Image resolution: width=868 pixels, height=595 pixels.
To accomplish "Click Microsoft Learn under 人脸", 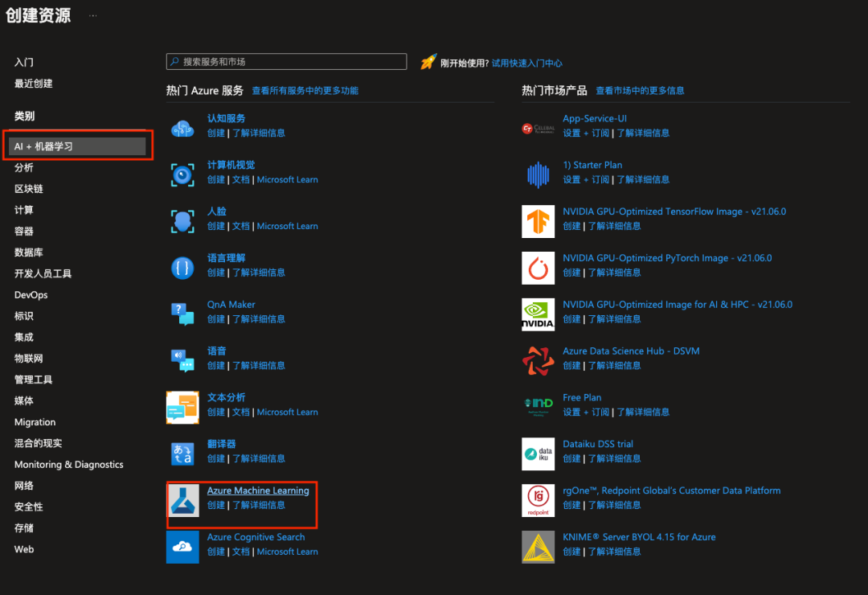I will [x=287, y=226].
